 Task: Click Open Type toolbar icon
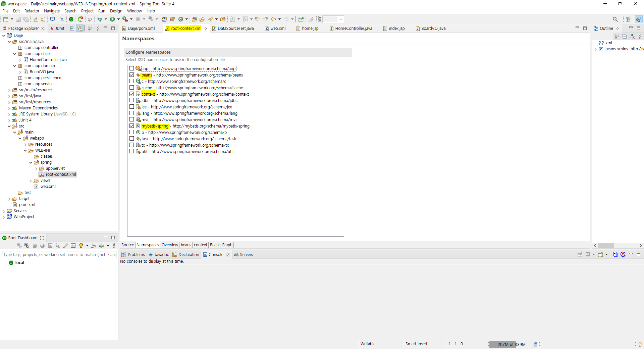(194, 19)
